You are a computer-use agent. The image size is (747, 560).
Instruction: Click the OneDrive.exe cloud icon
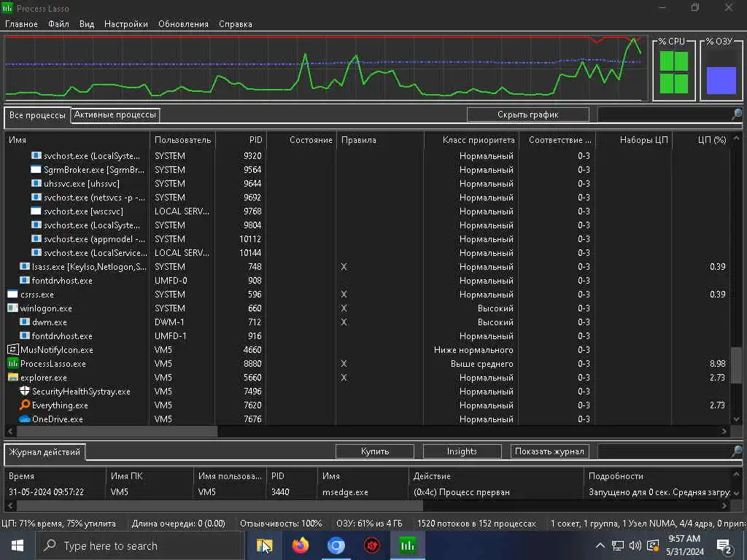[x=25, y=419]
